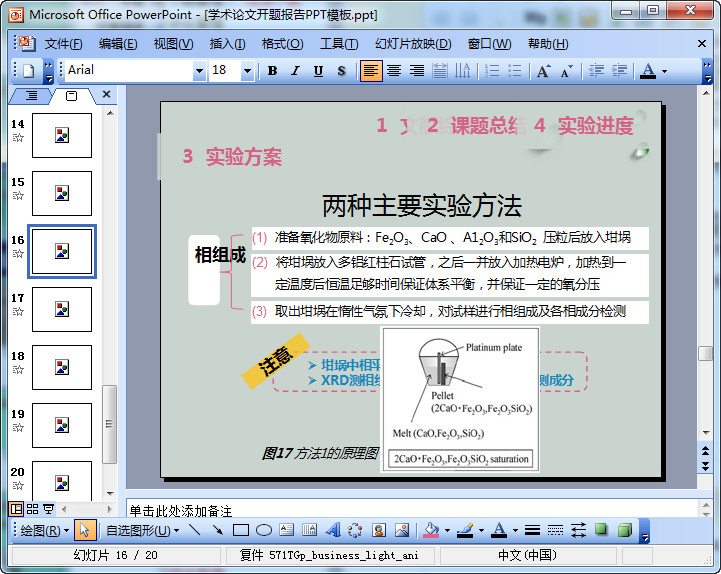Click the New document icon
The image size is (721, 574).
pos(29,71)
